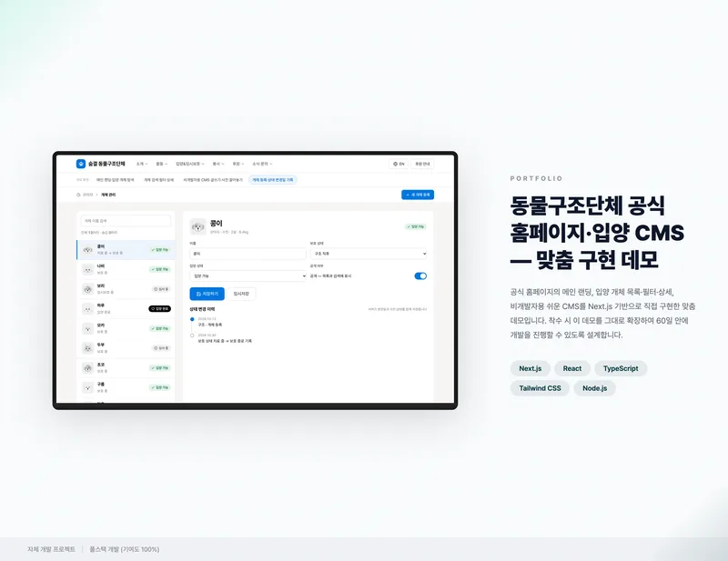Click 모카's avatar in the animal list
This screenshot has height=561, width=728.
(x=87, y=328)
